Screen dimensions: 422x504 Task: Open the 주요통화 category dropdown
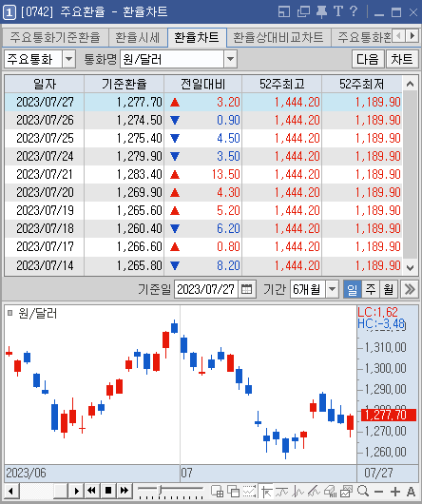coord(68,59)
